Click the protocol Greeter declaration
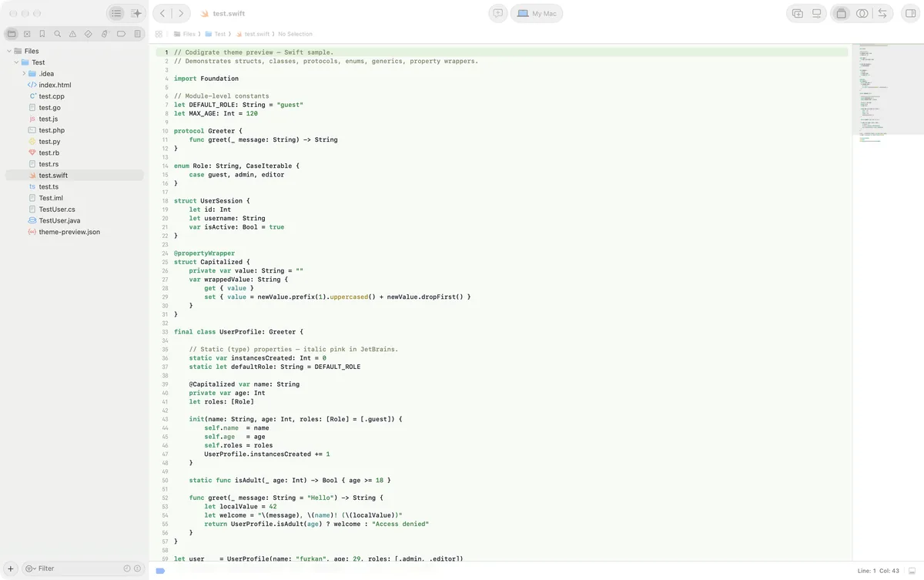 (208, 131)
